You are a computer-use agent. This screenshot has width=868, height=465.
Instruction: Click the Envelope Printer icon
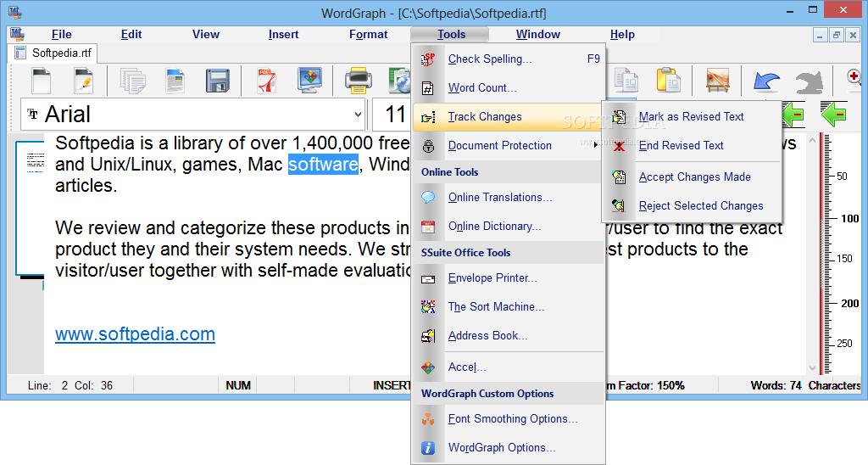[x=428, y=279]
